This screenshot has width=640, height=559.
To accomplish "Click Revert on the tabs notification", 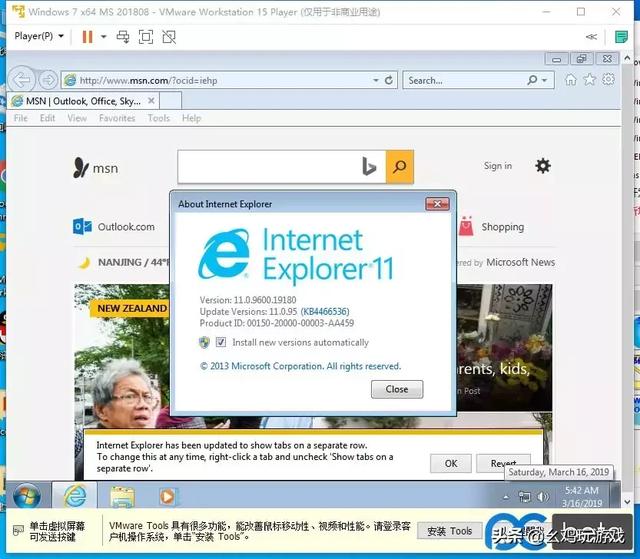I will pos(503,463).
